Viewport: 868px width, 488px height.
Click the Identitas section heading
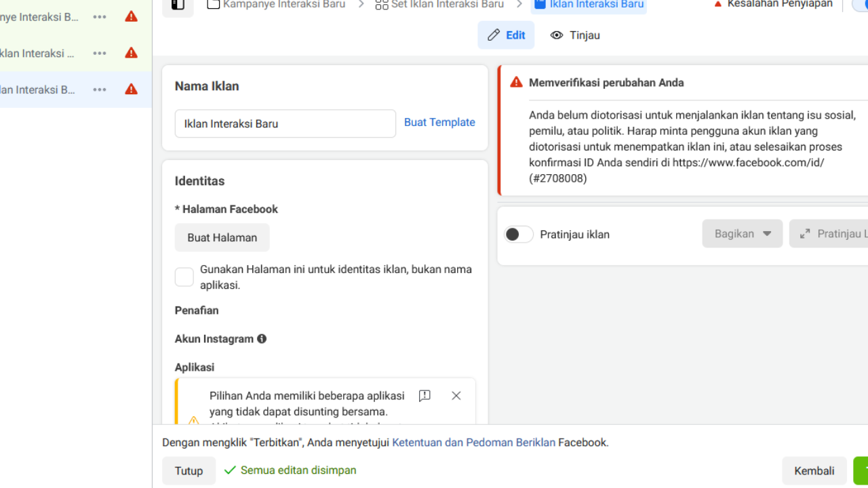pos(199,181)
